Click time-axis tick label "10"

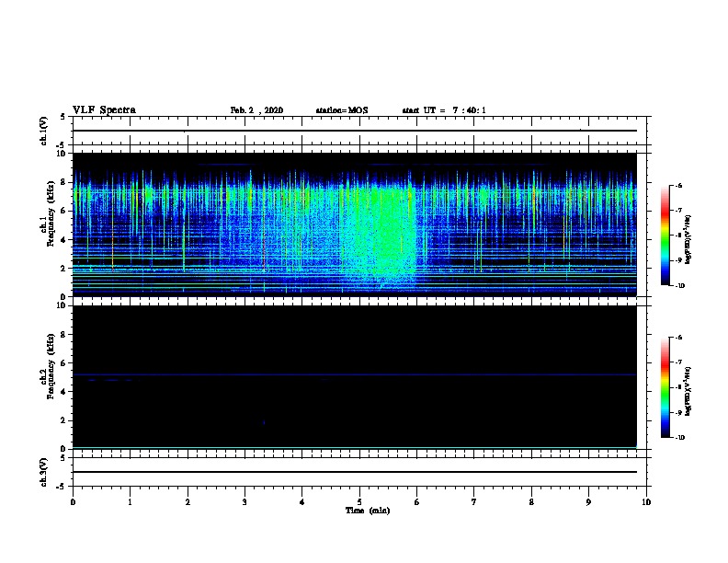pos(646,502)
